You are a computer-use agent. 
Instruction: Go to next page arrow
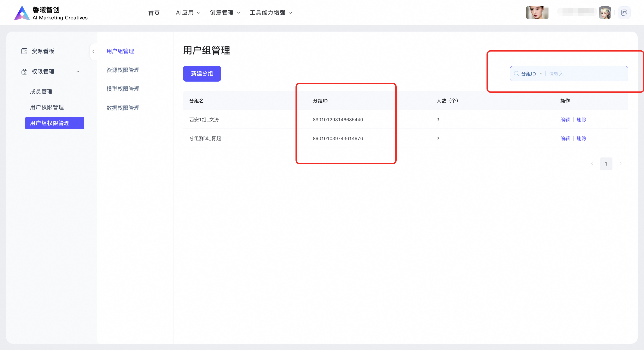tap(620, 163)
